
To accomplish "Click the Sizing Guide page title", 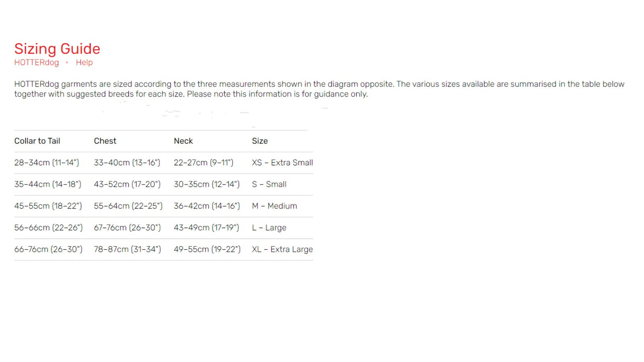I will click(x=57, y=49).
